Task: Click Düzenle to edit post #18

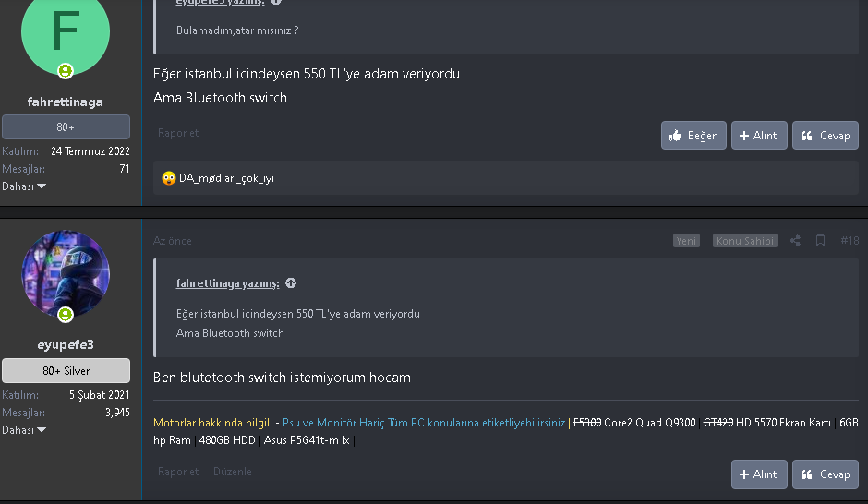Action: point(233,472)
